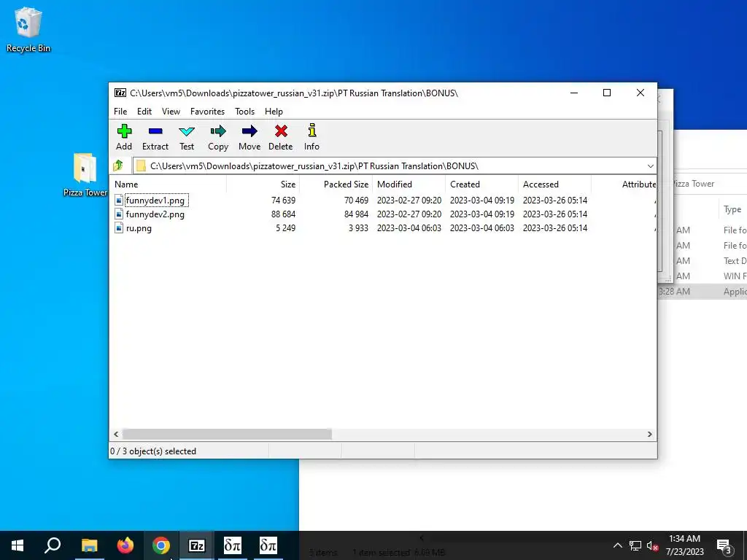Image resolution: width=747 pixels, height=560 pixels.
Task: Select the ru.png file name
Action: [x=139, y=228]
